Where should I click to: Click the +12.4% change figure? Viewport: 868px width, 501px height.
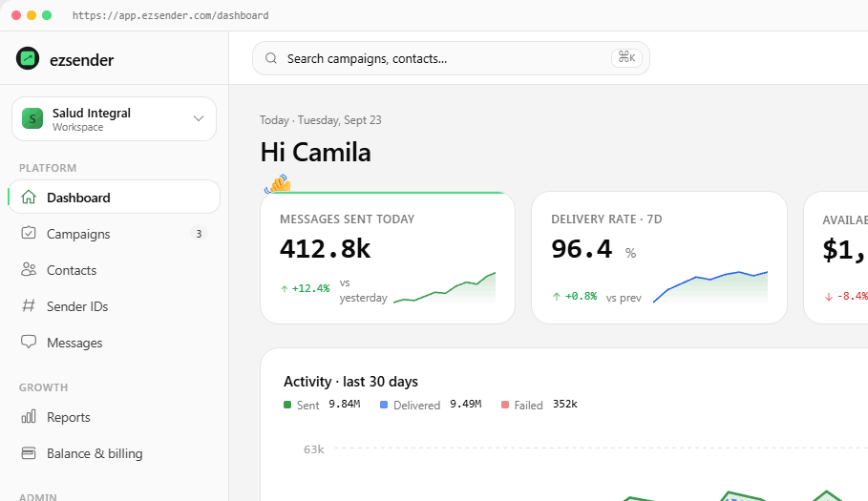310,288
